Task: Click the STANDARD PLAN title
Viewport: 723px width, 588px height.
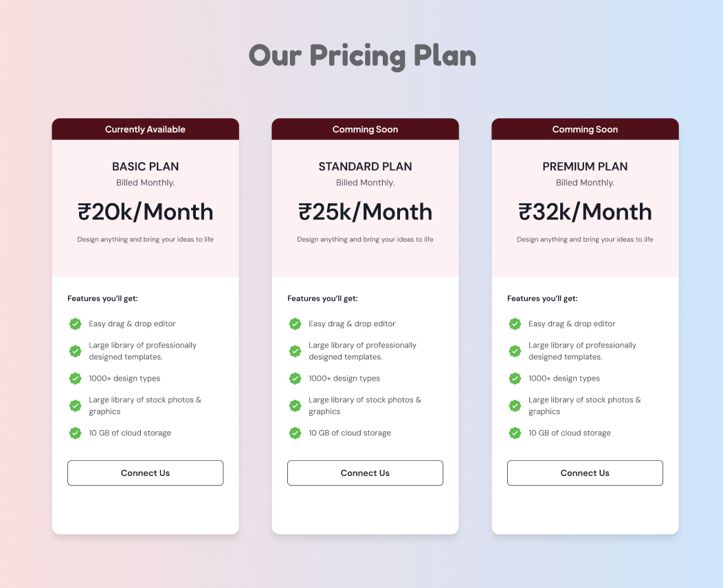Action: click(365, 166)
